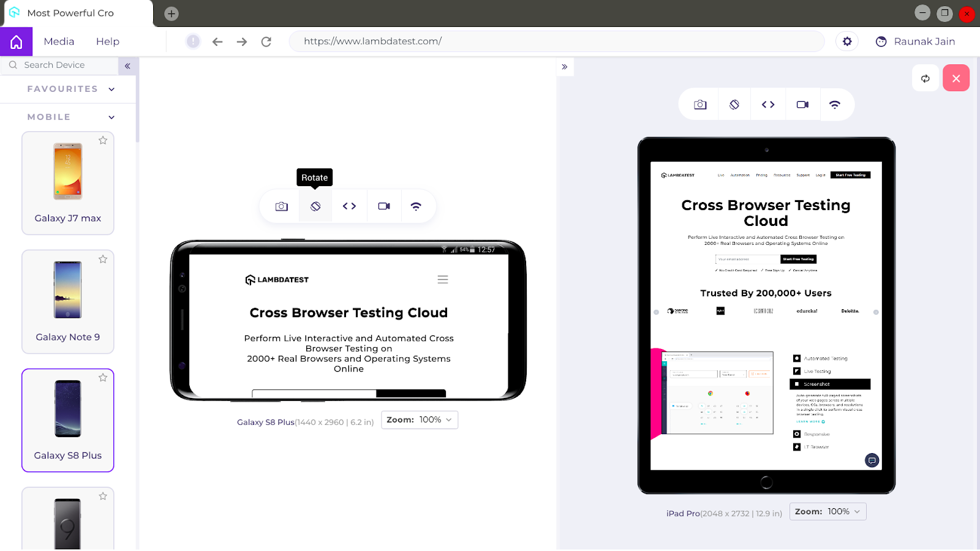Click the sync devices icon

[x=925, y=78]
